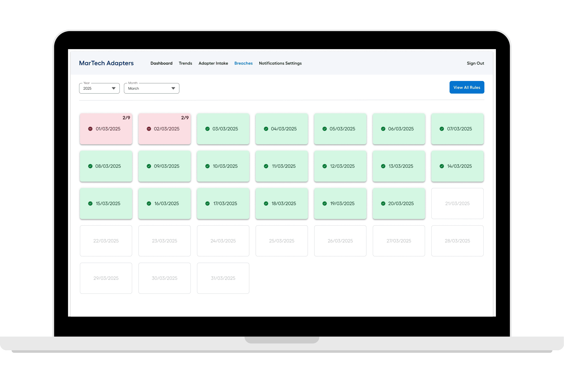Select the disabled 25/03/2025 day card
The image size is (564, 392).
282,241
